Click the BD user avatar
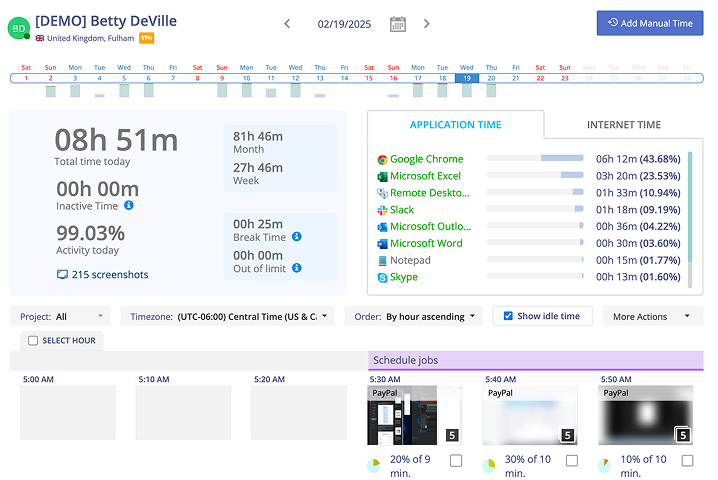718x480 pixels. click(17, 27)
